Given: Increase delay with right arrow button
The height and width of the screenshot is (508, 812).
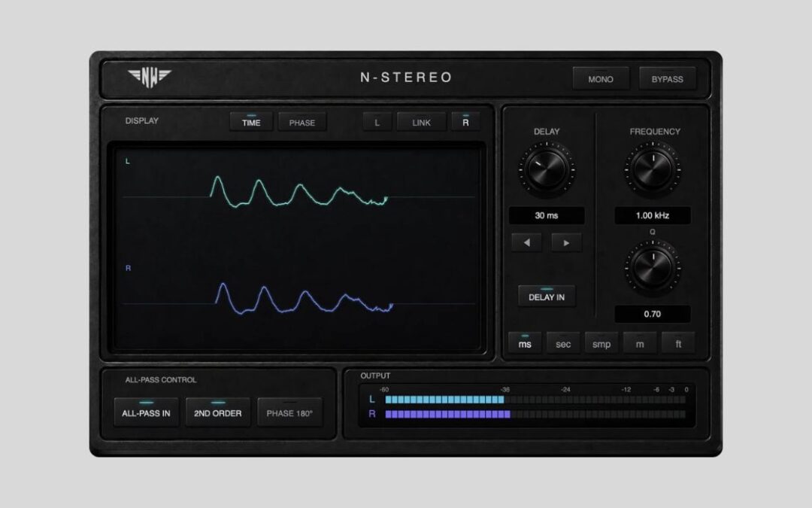Looking at the screenshot, I should click(566, 242).
